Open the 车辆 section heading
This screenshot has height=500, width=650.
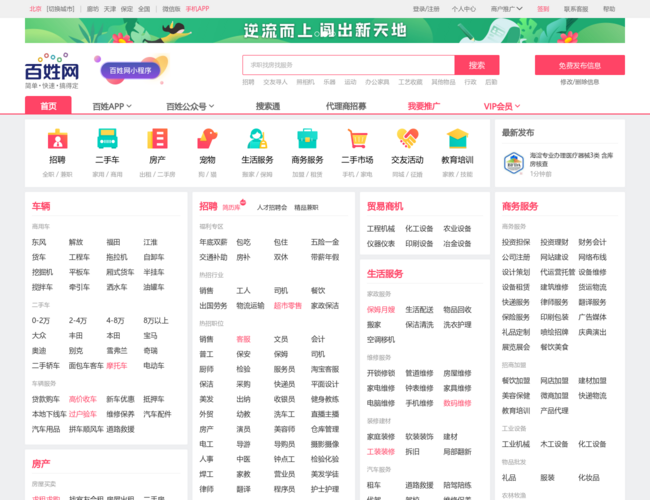pyautogui.click(x=41, y=206)
